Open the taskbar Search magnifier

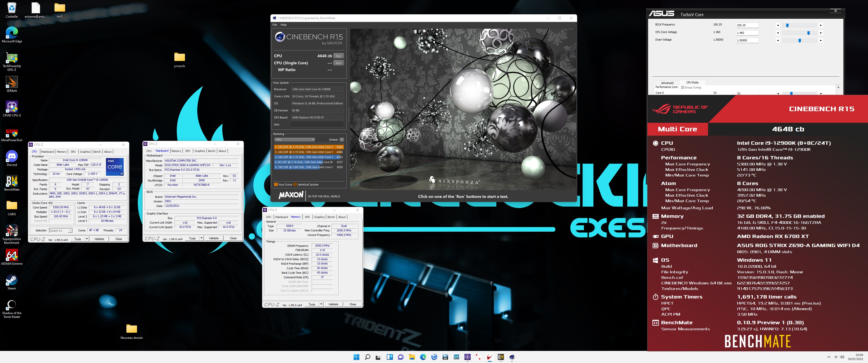(x=367, y=357)
